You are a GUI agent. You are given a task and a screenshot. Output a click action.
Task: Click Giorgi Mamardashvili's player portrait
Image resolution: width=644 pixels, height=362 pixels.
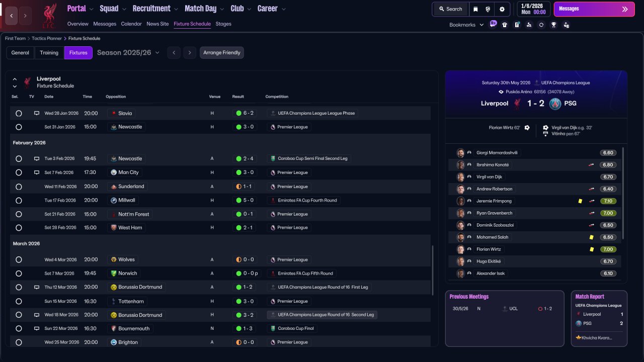pos(460,153)
